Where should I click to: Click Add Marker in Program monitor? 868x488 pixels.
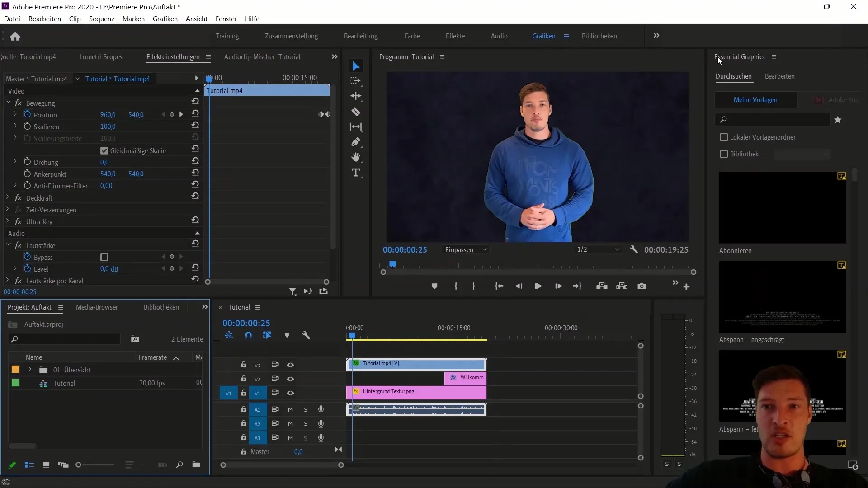click(x=434, y=286)
